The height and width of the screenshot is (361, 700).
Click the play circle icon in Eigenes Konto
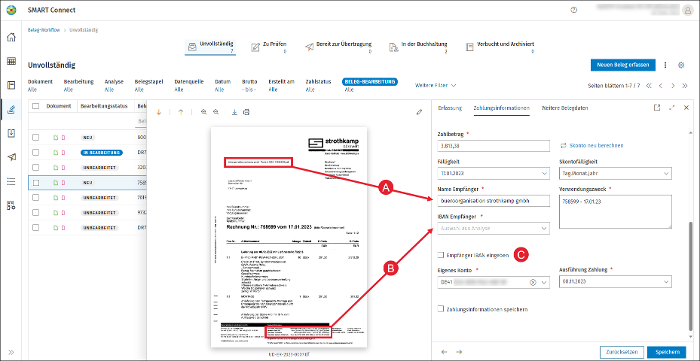click(532, 282)
